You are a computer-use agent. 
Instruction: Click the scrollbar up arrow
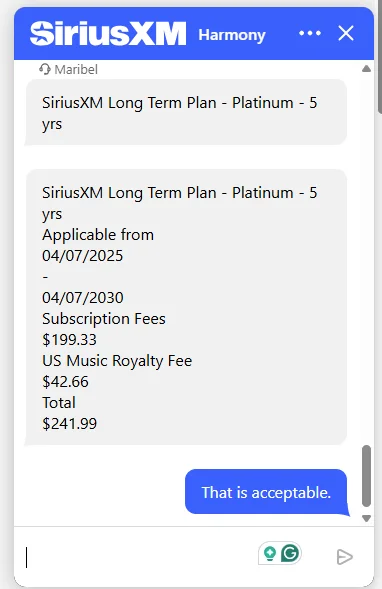pyautogui.click(x=366, y=69)
